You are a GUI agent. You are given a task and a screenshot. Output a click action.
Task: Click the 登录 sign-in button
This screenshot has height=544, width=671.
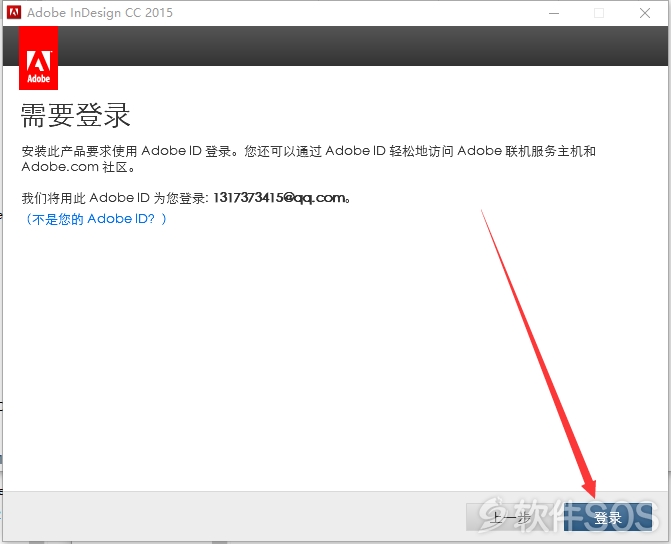(608, 517)
